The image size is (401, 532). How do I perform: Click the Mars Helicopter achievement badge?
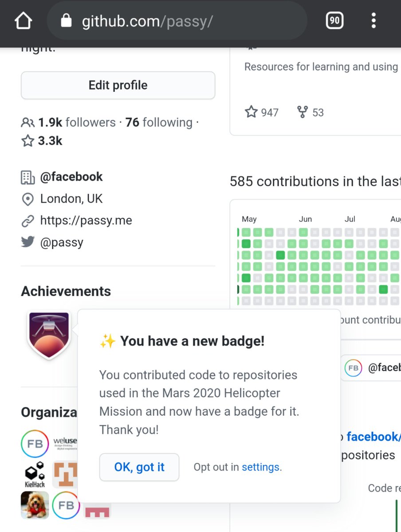49,334
